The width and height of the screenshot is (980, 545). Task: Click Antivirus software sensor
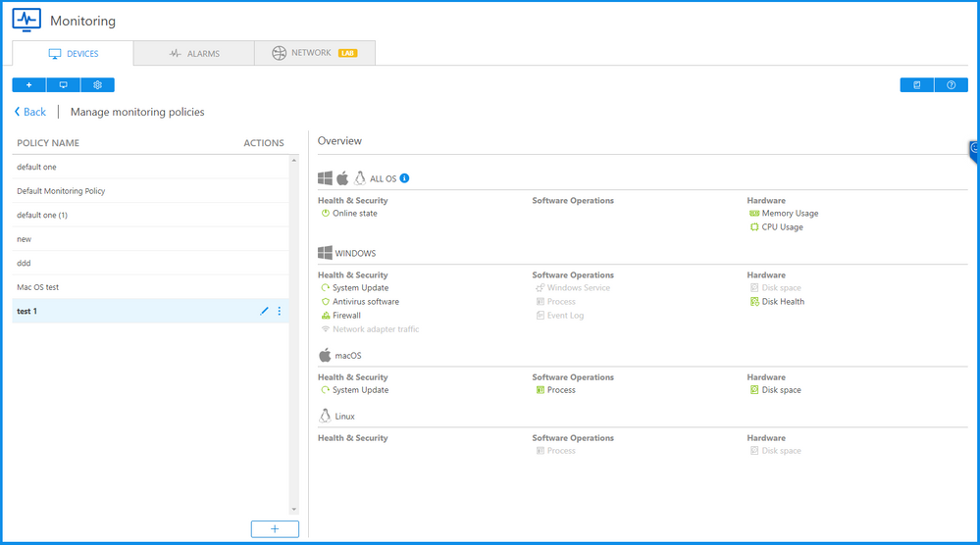(360, 302)
